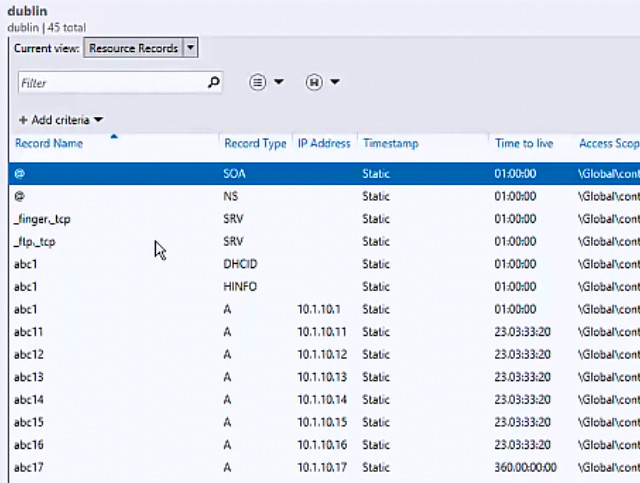Select the abc13 record name

click(x=29, y=377)
